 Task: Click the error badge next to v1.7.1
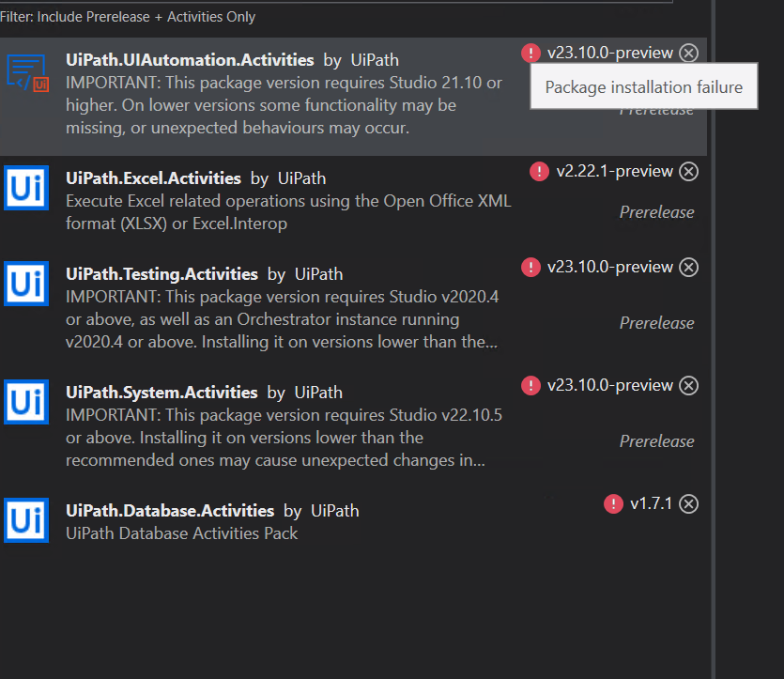613,503
